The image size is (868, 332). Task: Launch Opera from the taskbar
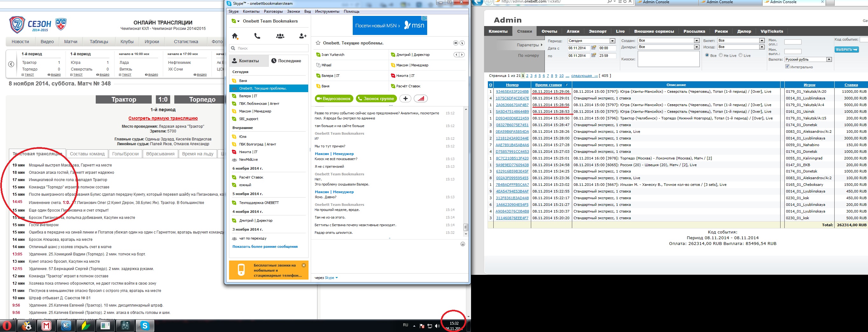click(x=7, y=326)
